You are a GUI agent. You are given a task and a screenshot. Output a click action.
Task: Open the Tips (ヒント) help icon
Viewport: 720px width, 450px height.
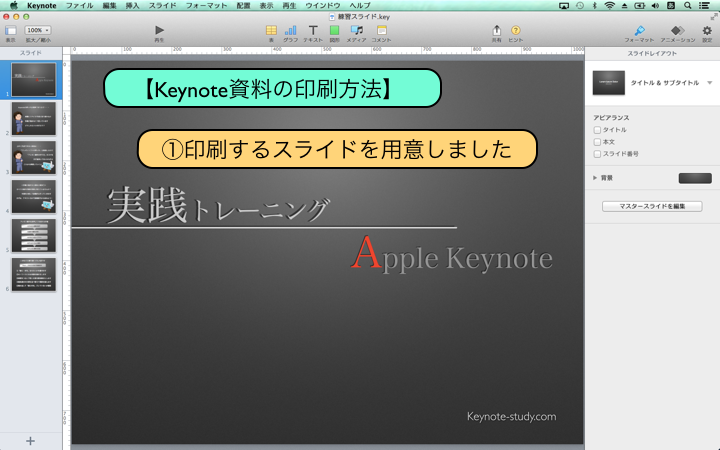coord(516,30)
